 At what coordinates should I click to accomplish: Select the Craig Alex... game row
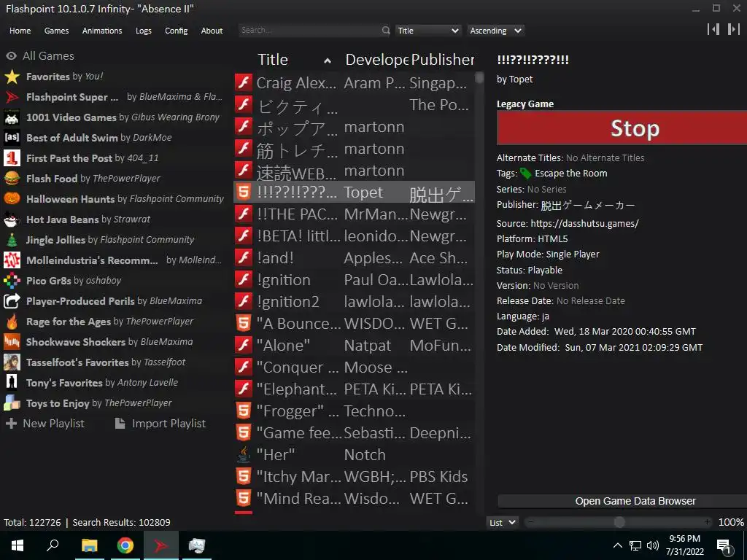pos(354,83)
